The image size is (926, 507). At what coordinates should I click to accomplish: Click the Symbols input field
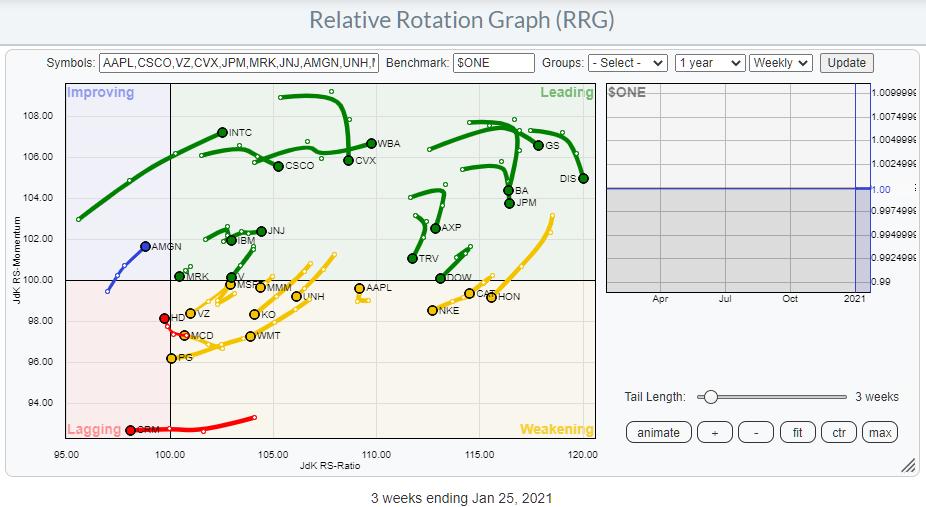238,62
